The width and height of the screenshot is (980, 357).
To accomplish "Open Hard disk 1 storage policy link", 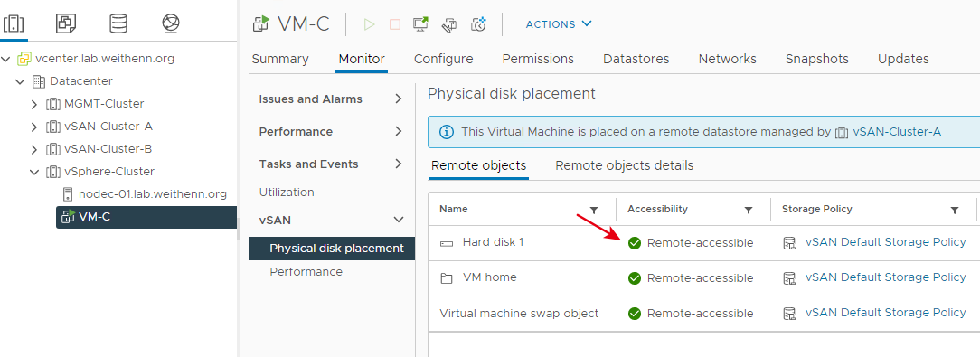I will [x=885, y=242].
